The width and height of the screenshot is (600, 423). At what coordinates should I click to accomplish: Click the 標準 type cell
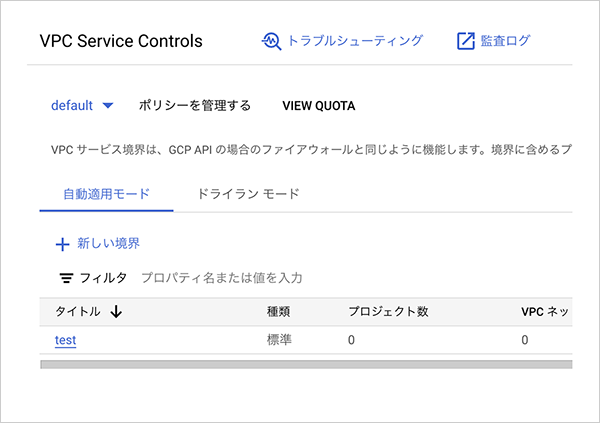pos(279,340)
